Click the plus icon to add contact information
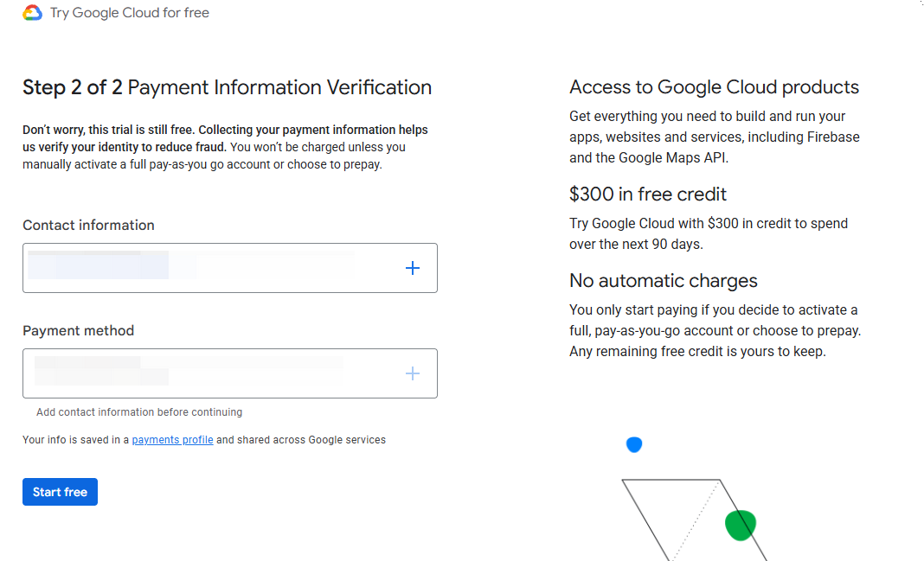This screenshot has height=561, width=924. pos(413,268)
